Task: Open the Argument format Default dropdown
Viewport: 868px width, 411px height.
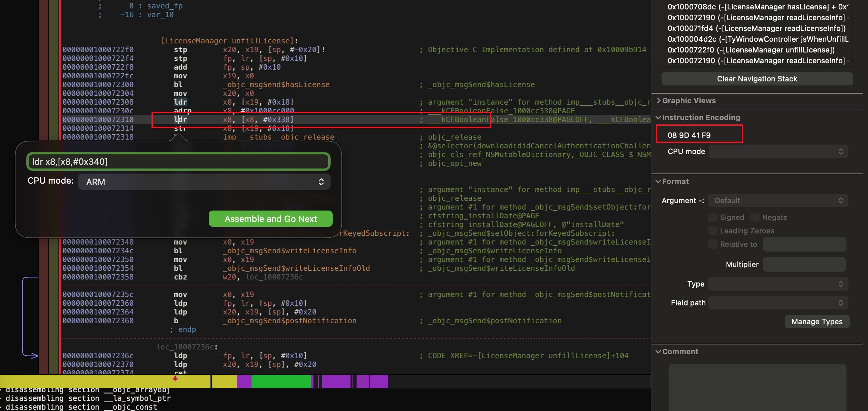Action: [x=778, y=200]
